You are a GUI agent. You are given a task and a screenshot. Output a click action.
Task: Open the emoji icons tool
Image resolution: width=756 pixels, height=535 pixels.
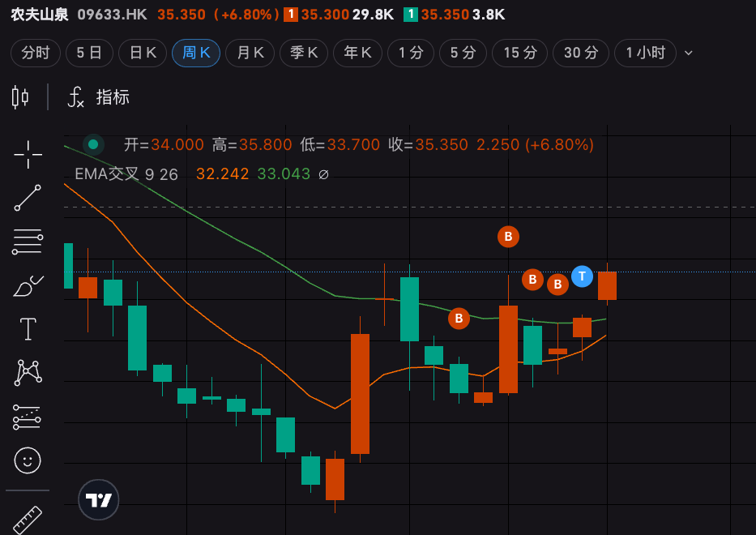[28, 460]
